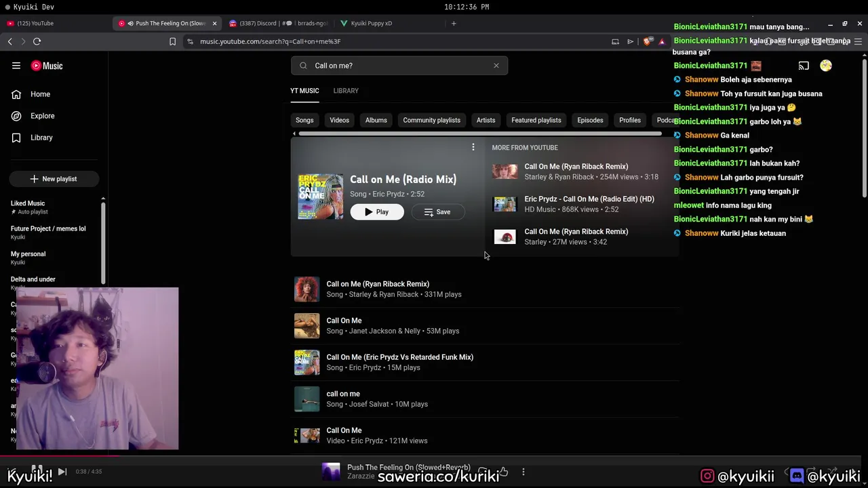
Task: Click the song progress bar at the bottom
Action: [434, 456]
